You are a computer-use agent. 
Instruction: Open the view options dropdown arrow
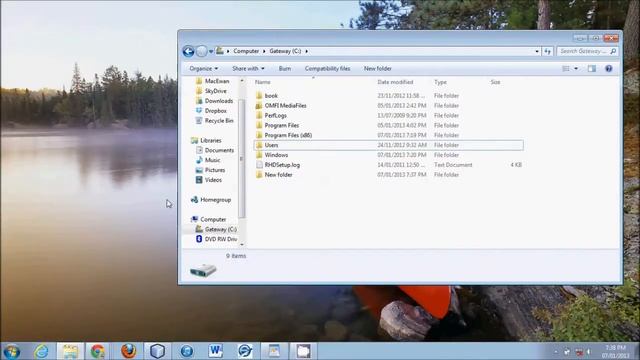click(576, 69)
